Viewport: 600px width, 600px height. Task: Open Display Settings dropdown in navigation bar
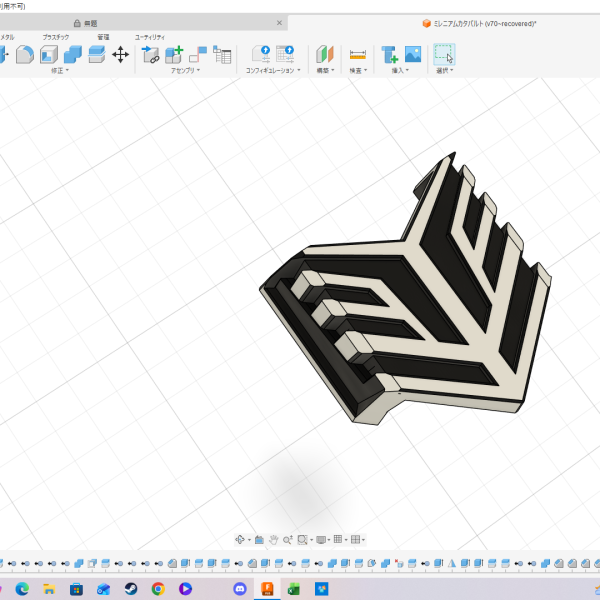tap(322, 539)
